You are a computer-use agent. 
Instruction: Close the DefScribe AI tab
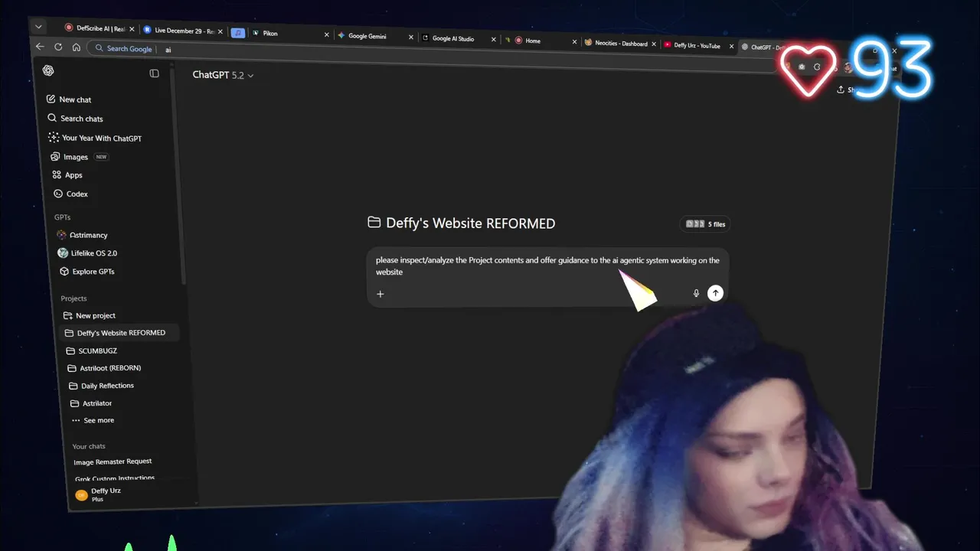point(132,29)
